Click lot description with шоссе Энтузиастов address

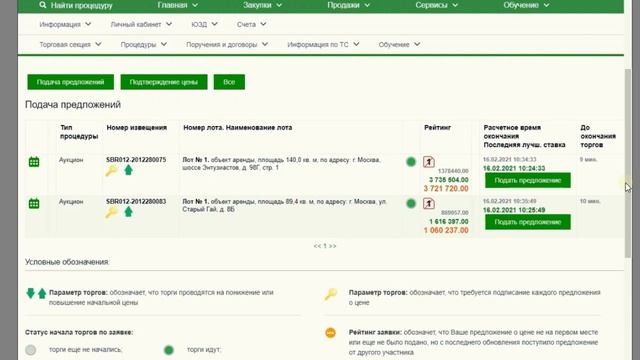click(281, 164)
